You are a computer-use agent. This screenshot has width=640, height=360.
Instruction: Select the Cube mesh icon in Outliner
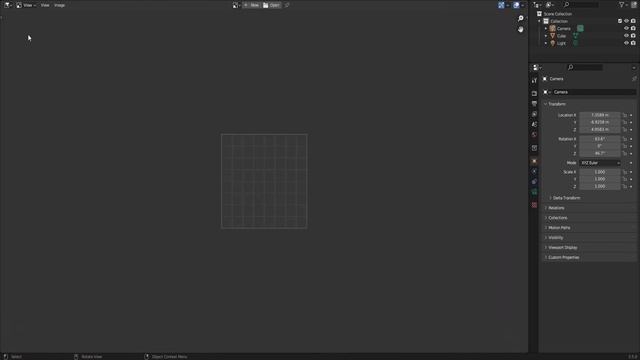point(553,36)
